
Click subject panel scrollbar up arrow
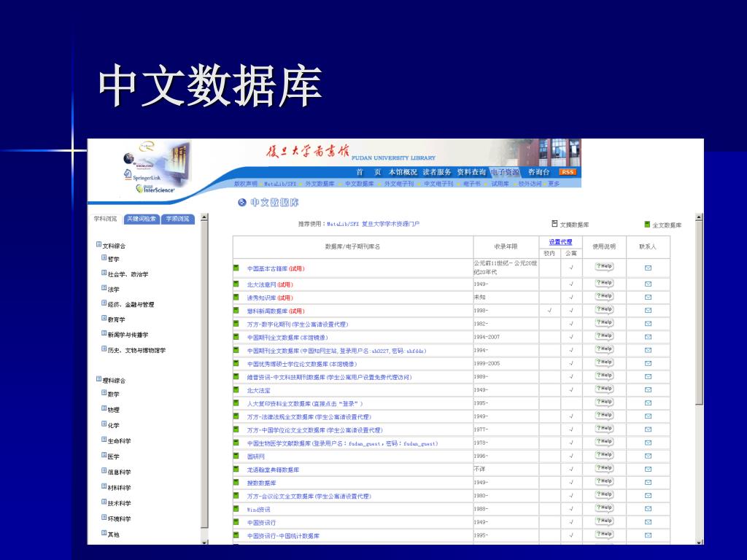click(204, 217)
